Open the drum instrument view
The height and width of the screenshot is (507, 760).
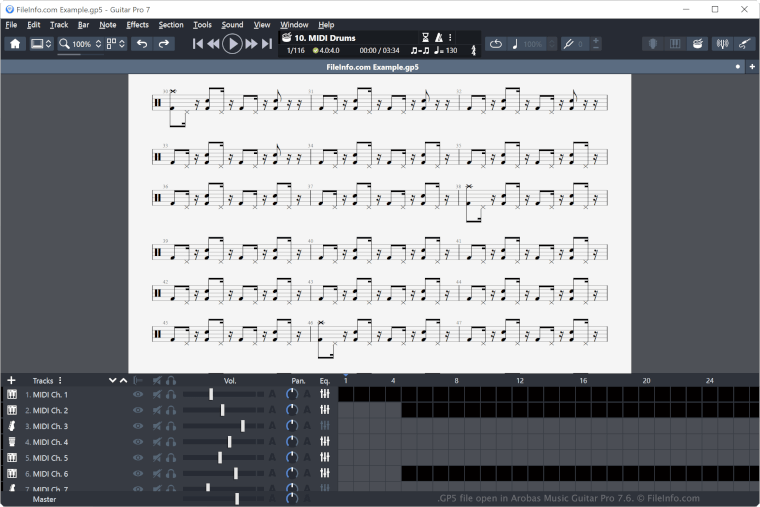pyautogui.click(x=698, y=44)
